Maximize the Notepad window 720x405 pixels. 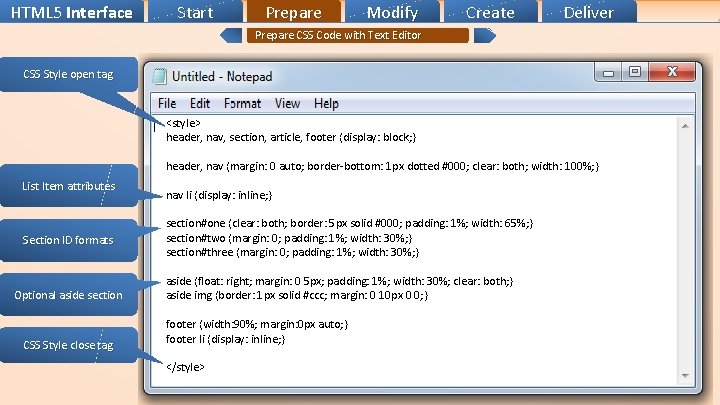[x=635, y=72]
